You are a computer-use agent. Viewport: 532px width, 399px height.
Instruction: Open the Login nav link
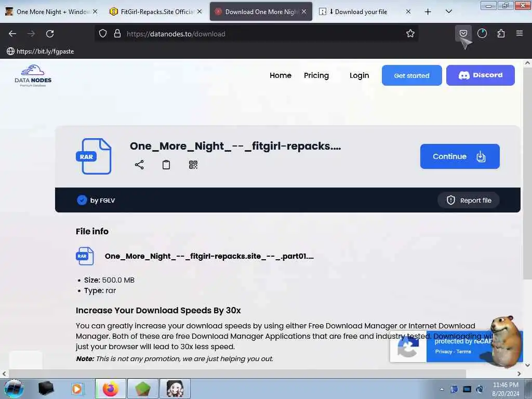(360, 75)
